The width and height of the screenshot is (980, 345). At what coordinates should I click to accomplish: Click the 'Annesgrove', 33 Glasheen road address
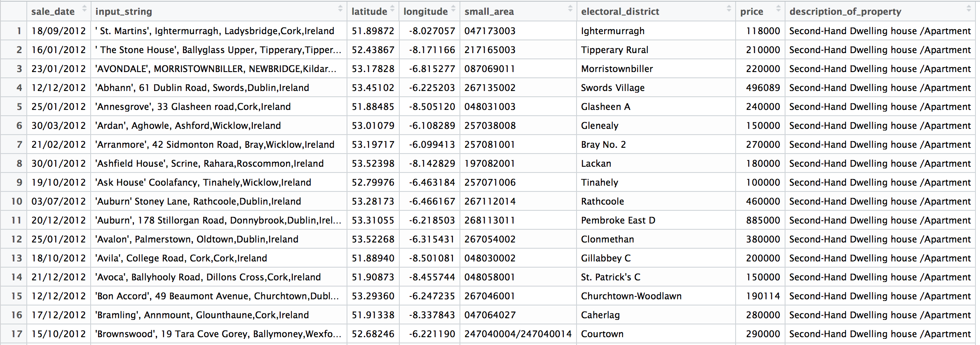pos(193,107)
